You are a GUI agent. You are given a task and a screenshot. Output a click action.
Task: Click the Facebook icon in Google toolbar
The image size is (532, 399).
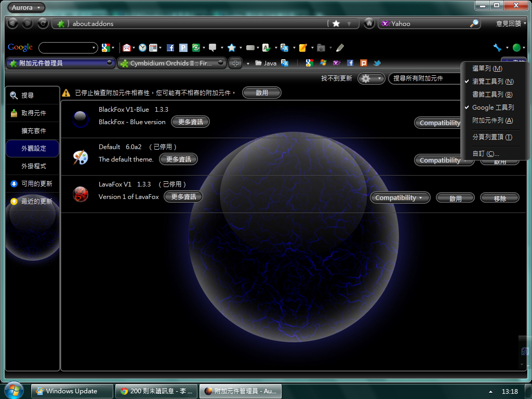[x=170, y=48]
